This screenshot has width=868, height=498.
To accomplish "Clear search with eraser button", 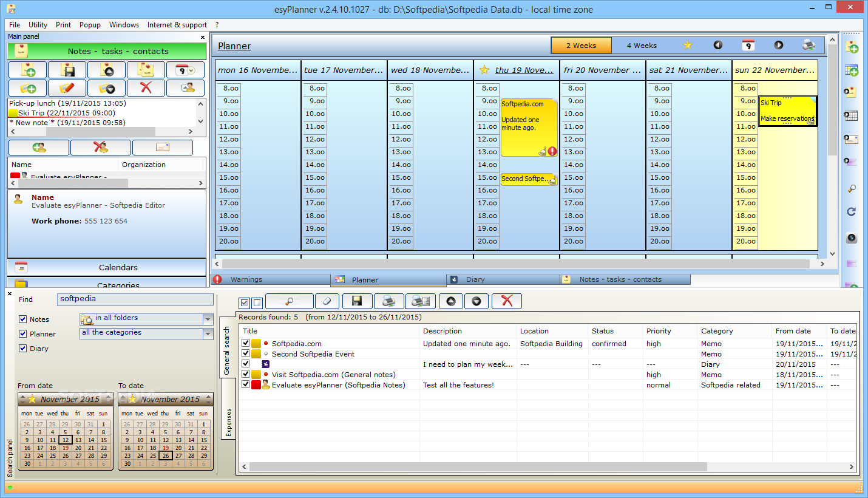I will [328, 301].
